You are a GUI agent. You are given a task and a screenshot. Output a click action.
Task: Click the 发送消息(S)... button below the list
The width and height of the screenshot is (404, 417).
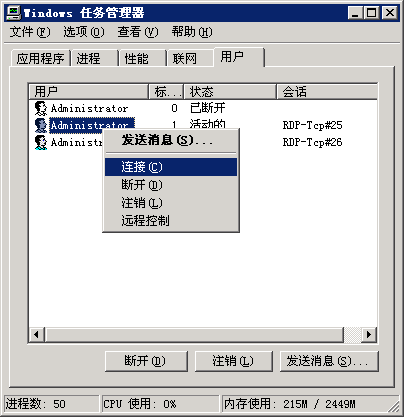click(329, 361)
